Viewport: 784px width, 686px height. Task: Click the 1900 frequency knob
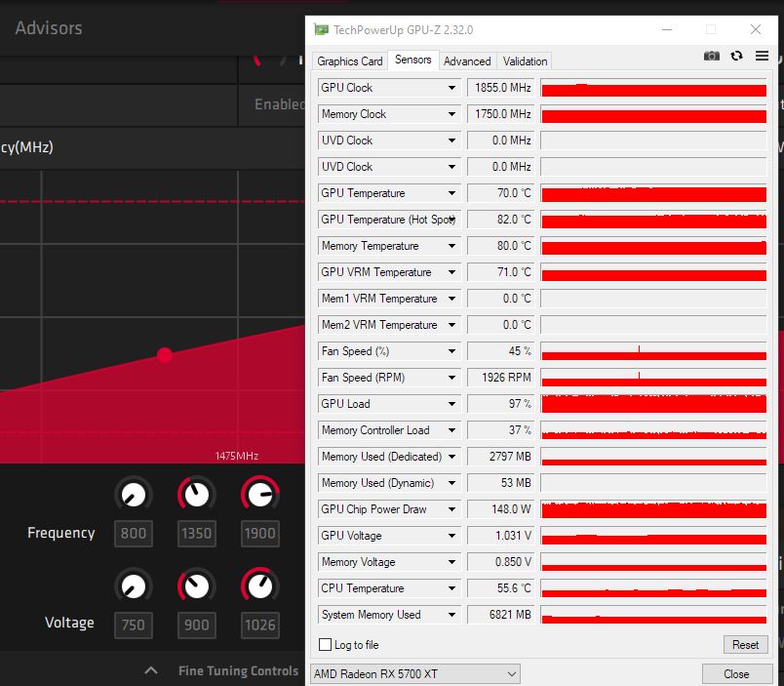click(260, 495)
